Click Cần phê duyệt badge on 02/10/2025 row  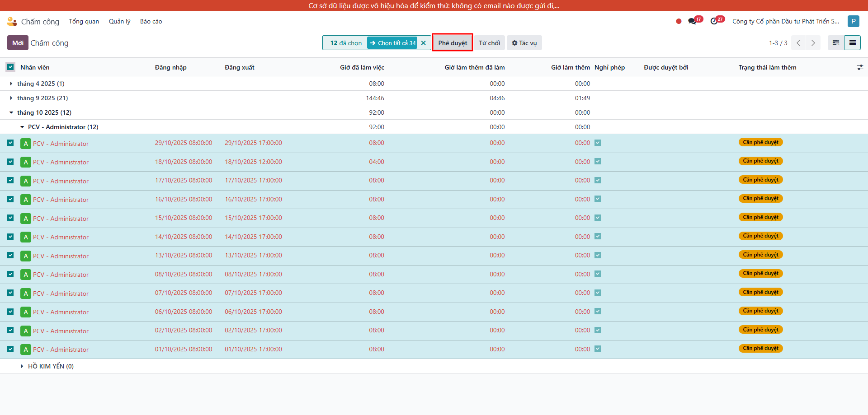pos(761,330)
